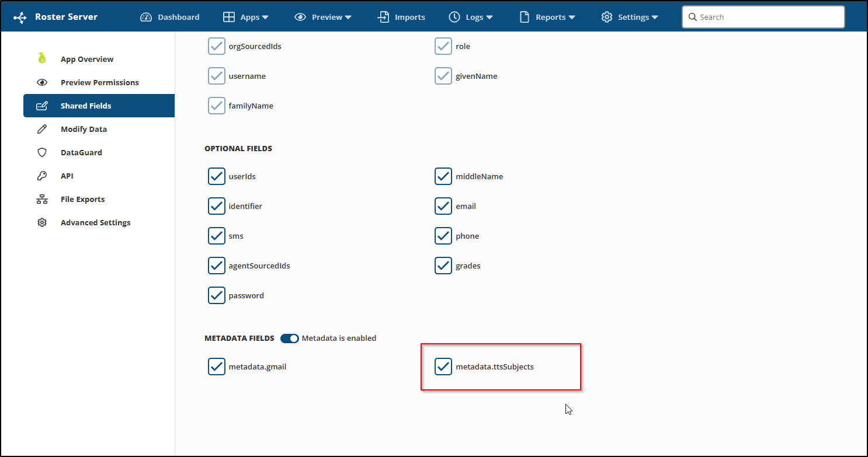Click the API key icon
This screenshot has width=868, height=457.
42,176
